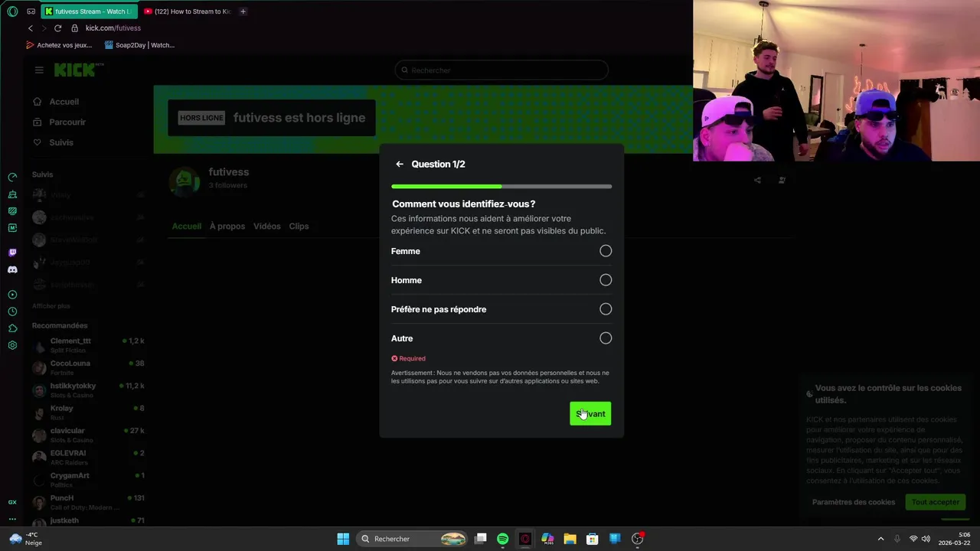Open the Achetez vos jeux bookmark
The width and height of the screenshot is (980, 551).
59,45
